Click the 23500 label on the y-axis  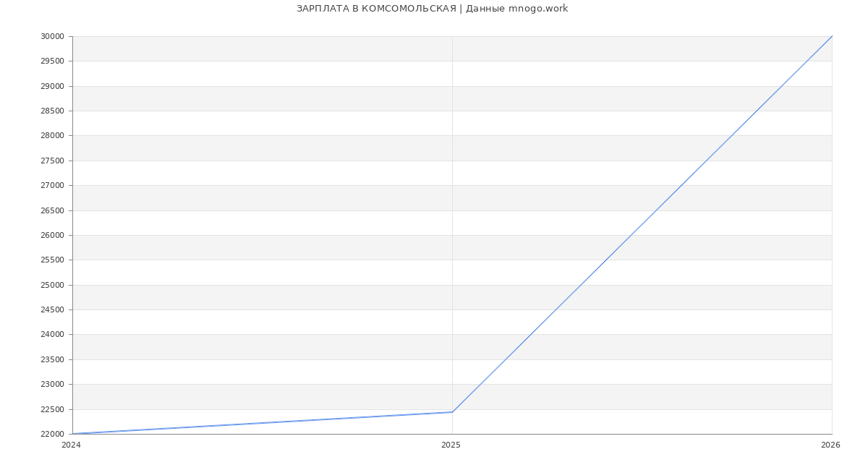coord(53,359)
